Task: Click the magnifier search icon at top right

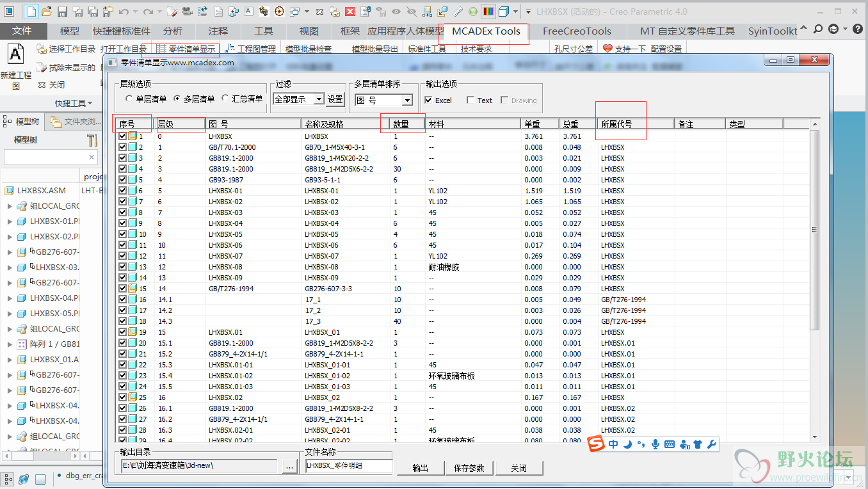Action: pos(818,29)
